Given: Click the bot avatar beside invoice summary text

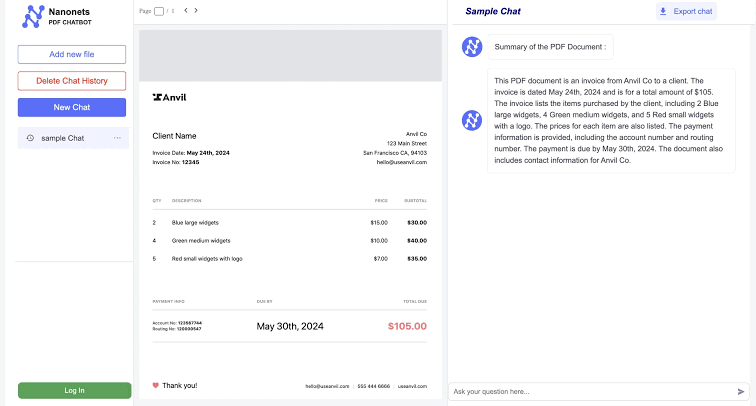Looking at the screenshot, I should (x=472, y=120).
